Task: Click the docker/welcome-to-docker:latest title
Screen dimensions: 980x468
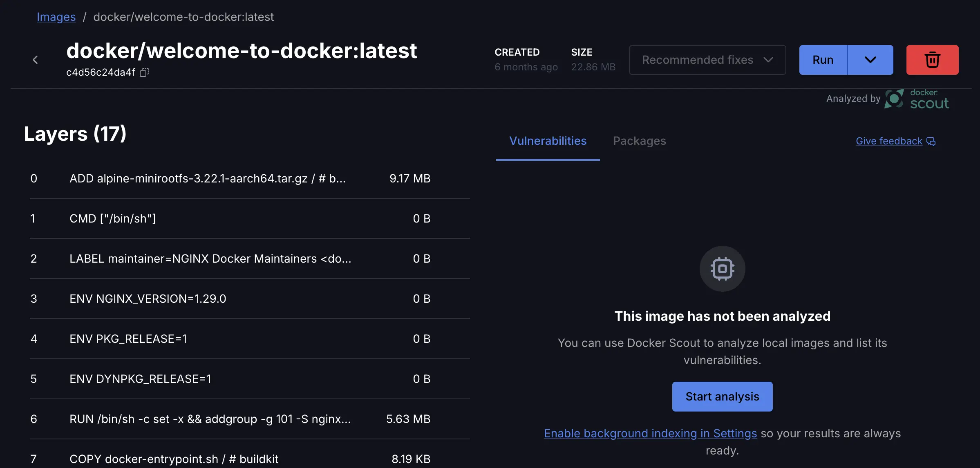Action: coord(242,50)
